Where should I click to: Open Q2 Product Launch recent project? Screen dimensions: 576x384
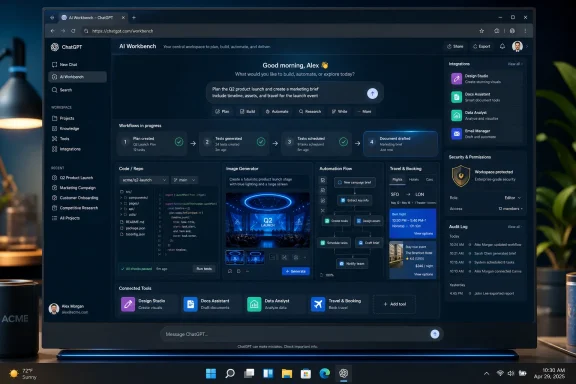(x=73, y=177)
